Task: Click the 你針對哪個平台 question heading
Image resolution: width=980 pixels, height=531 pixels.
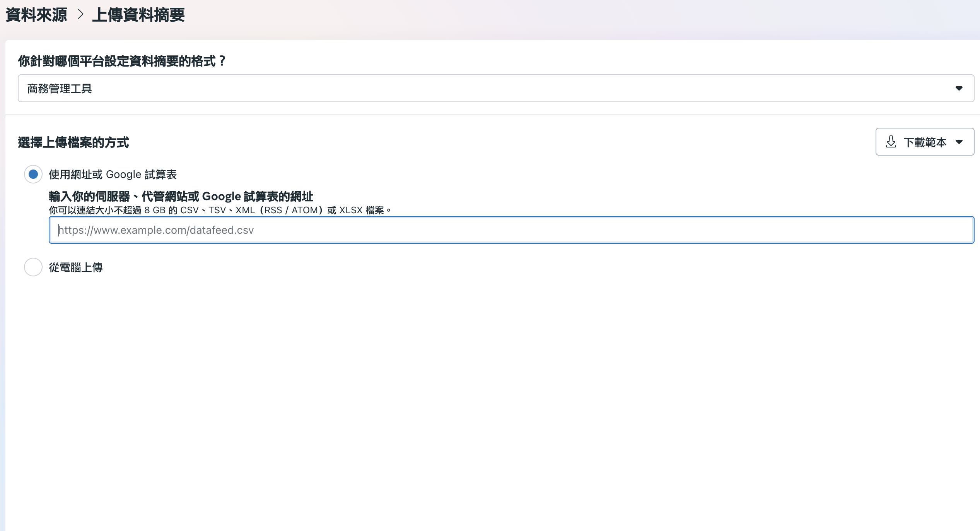Action: 121,61
